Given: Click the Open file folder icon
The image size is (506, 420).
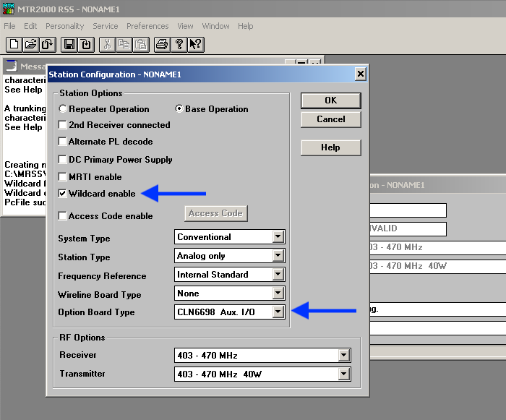Looking at the screenshot, I should pos(30,44).
